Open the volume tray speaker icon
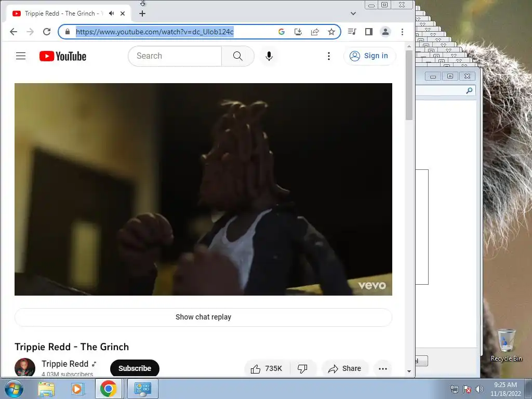 pyautogui.click(x=479, y=389)
